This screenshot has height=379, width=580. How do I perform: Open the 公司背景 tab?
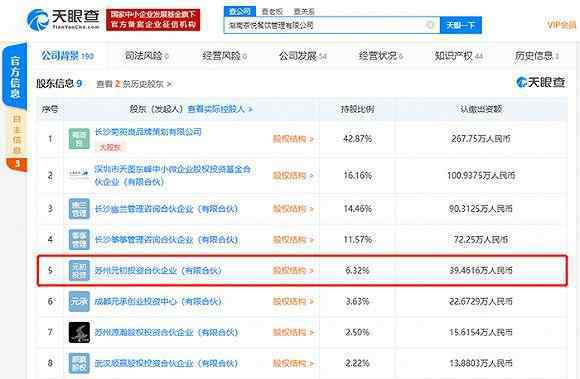click(x=67, y=55)
